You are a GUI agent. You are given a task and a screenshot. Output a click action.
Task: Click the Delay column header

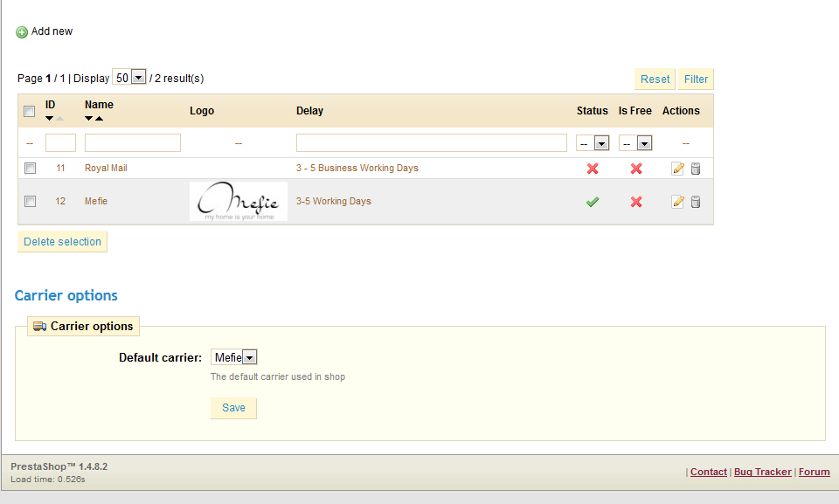point(309,111)
